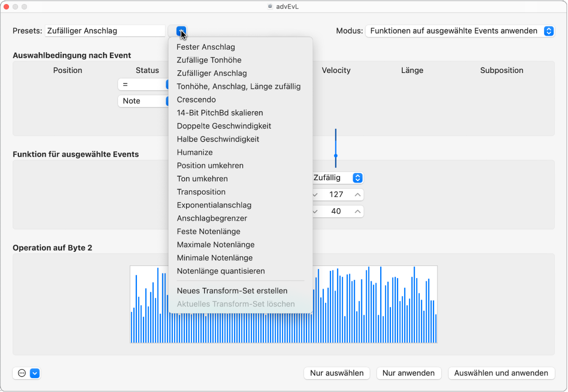Image resolution: width=568 pixels, height=392 pixels.
Task: Decrease the 40 value with its down arrow
Action: tap(314, 211)
